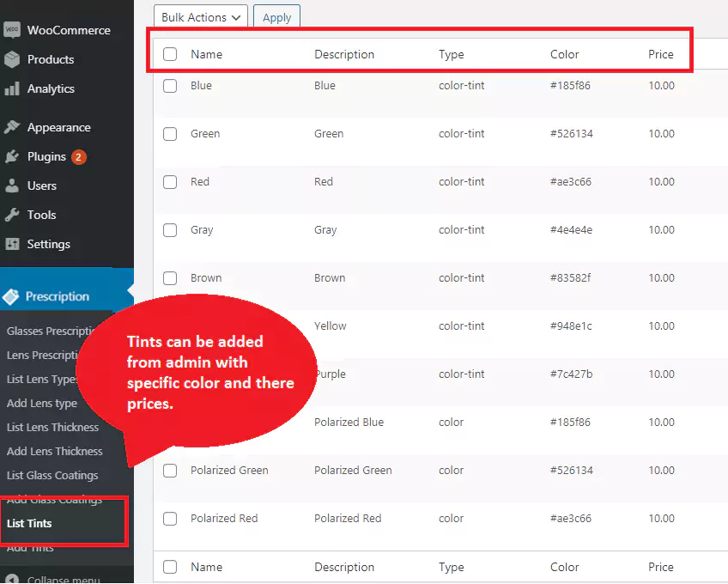The width and height of the screenshot is (728, 584).
Task: Click the Users person icon
Action: [12, 186]
